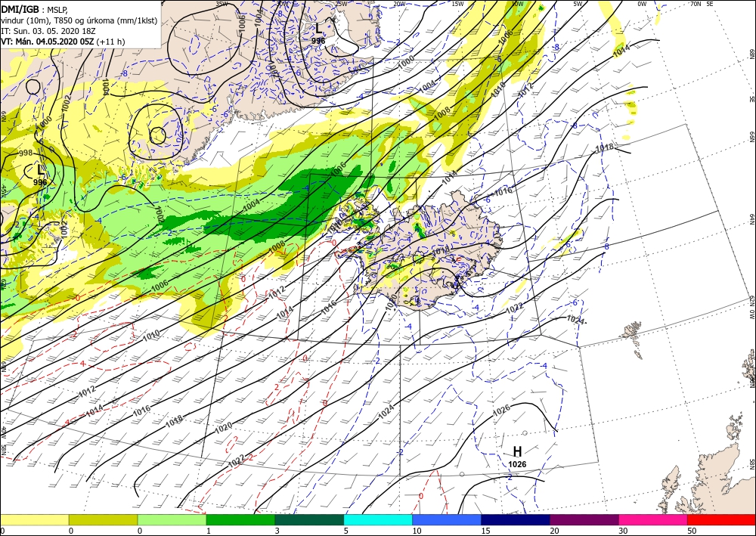This screenshot has height=536, width=756.
Task: Click the 10W longitude label
Action: click(x=517, y=4)
